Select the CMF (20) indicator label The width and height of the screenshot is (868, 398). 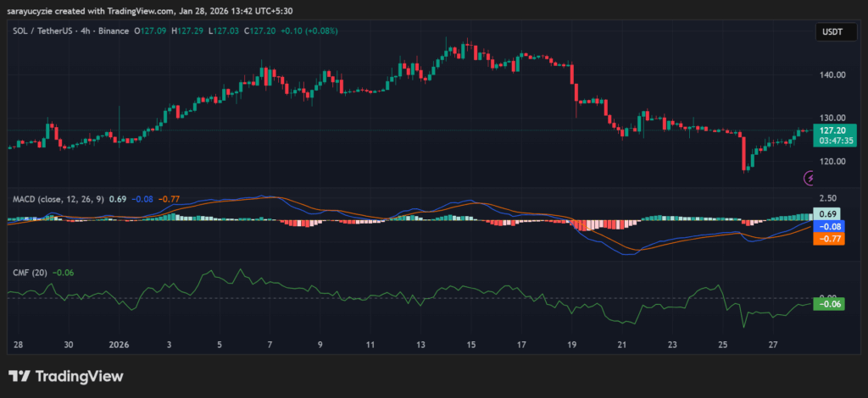(x=28, y=273)
